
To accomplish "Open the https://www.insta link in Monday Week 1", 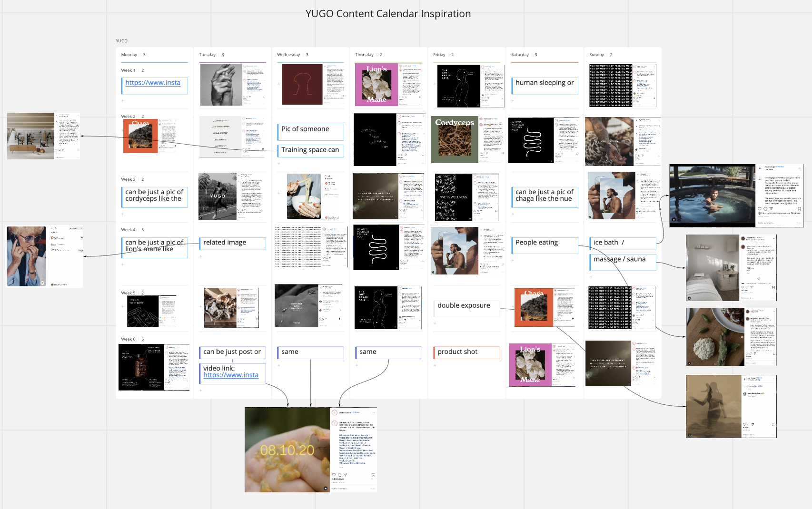I will (153, 82).
